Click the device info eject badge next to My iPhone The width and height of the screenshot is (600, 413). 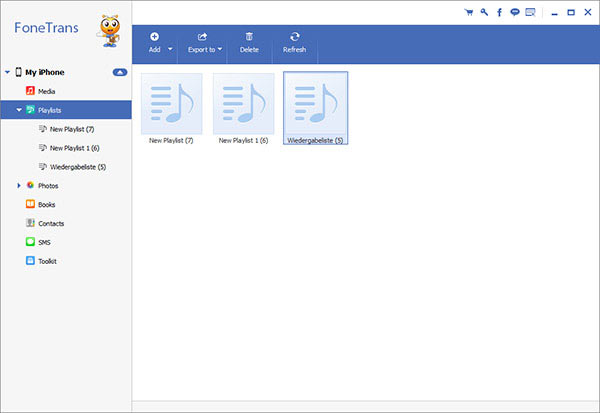click(x=120, y=72)
